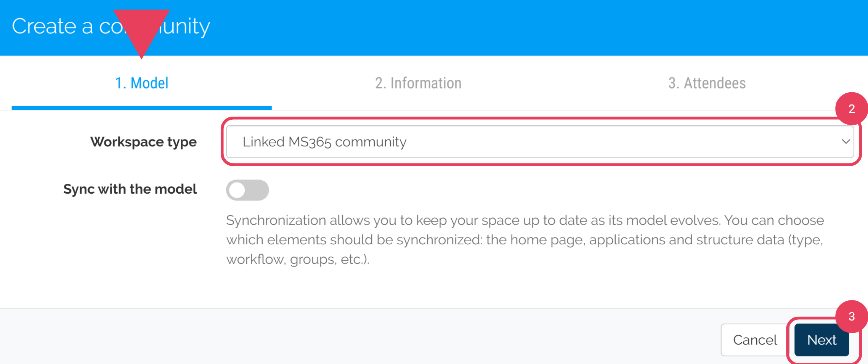Click the Linked MS365 community value
This screenshot has width=868, height=364.
tap(324, 142)
